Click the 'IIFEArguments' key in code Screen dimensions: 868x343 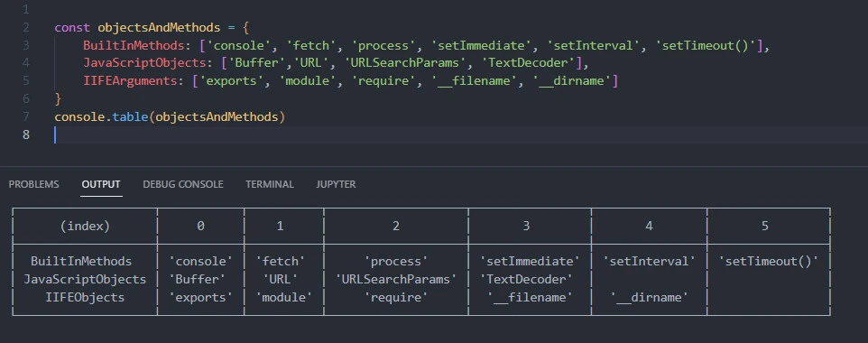(x=130, y=81)
